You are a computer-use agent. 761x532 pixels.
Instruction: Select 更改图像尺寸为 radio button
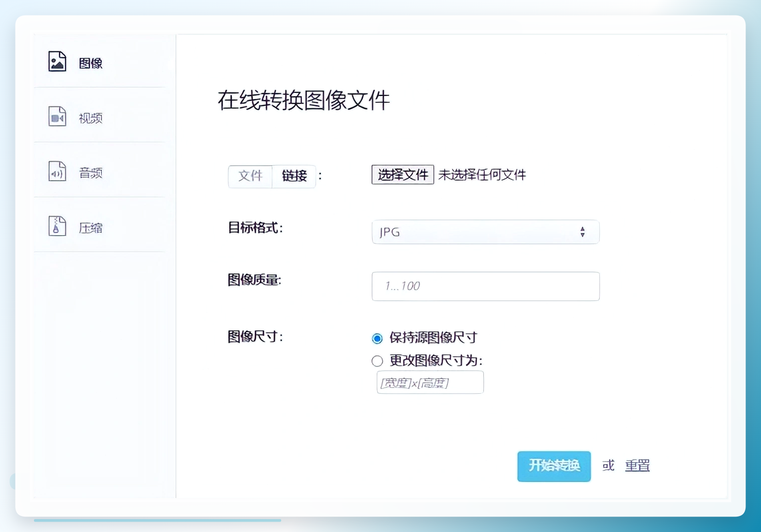(378, 361)
